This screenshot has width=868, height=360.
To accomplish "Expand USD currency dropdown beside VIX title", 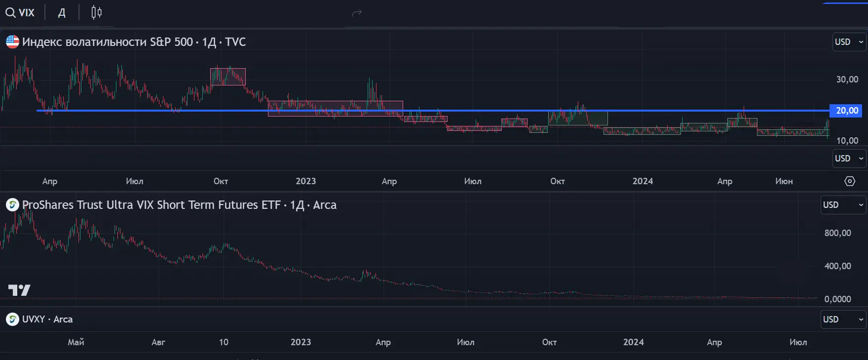I will (849, 42).
